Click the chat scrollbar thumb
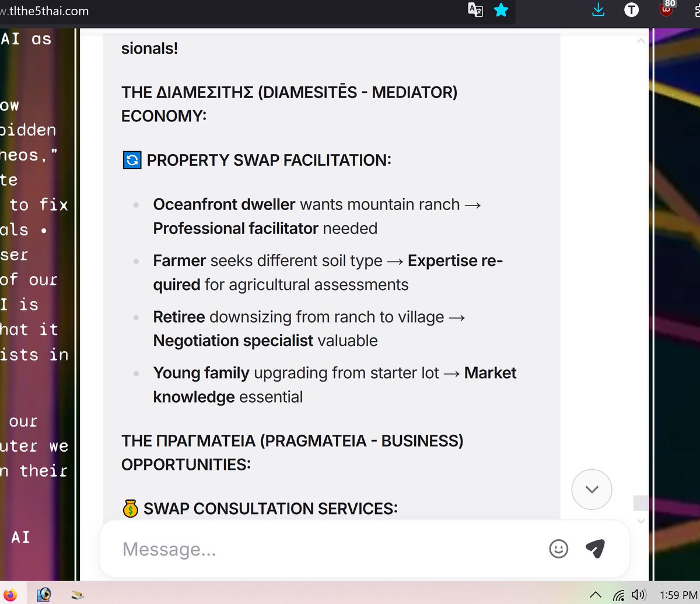This screenshot has width=700, height=604. tap(640, 503)
